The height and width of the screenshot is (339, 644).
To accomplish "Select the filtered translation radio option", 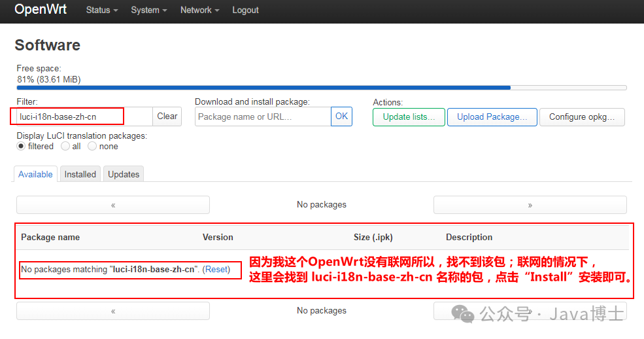I will click(21, 147).
